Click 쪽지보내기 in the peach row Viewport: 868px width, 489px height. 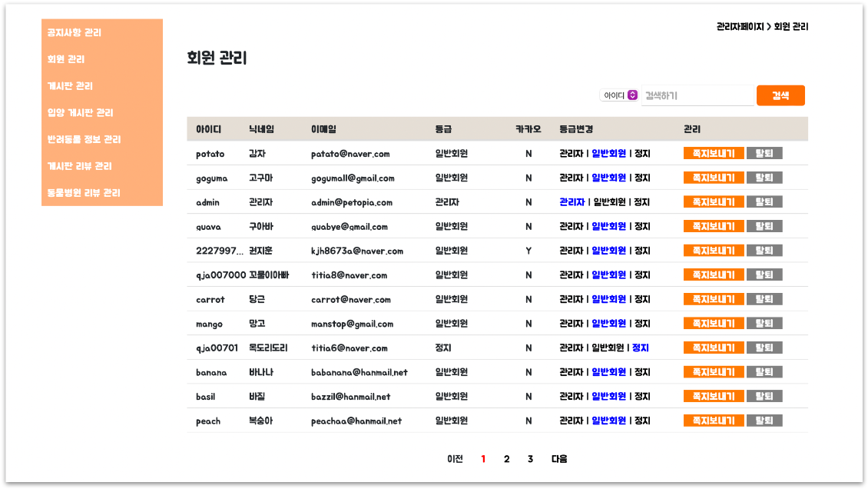pyautogui.click(x=714, y=421)
